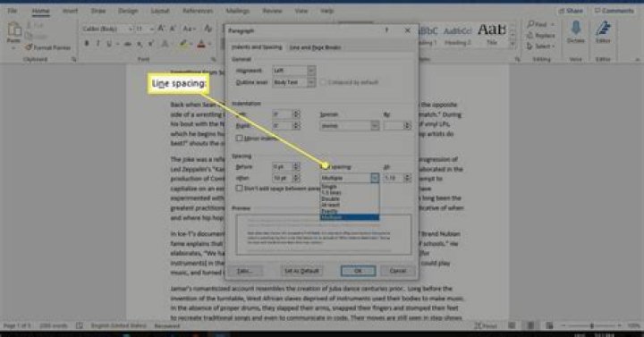This screenshot has width=644, height=337.
Task: Collapse the Line spacing dropdown arrow
Action: [375, 178]
